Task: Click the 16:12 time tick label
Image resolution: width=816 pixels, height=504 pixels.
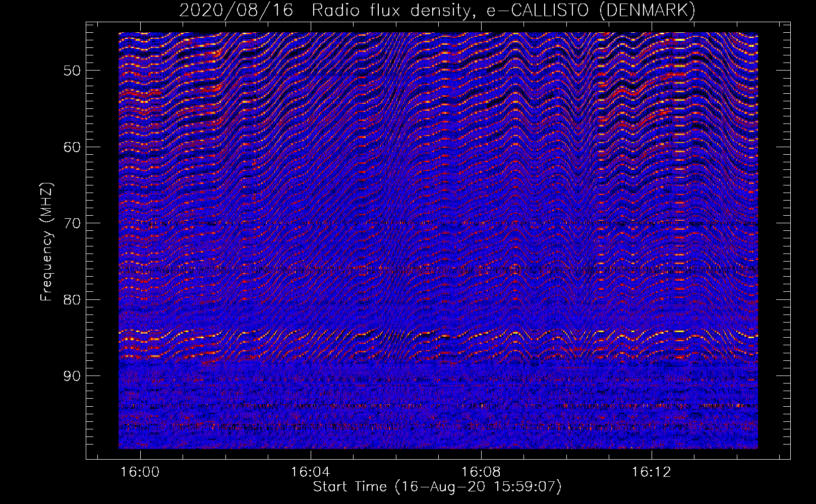Action: click(652, 472)
